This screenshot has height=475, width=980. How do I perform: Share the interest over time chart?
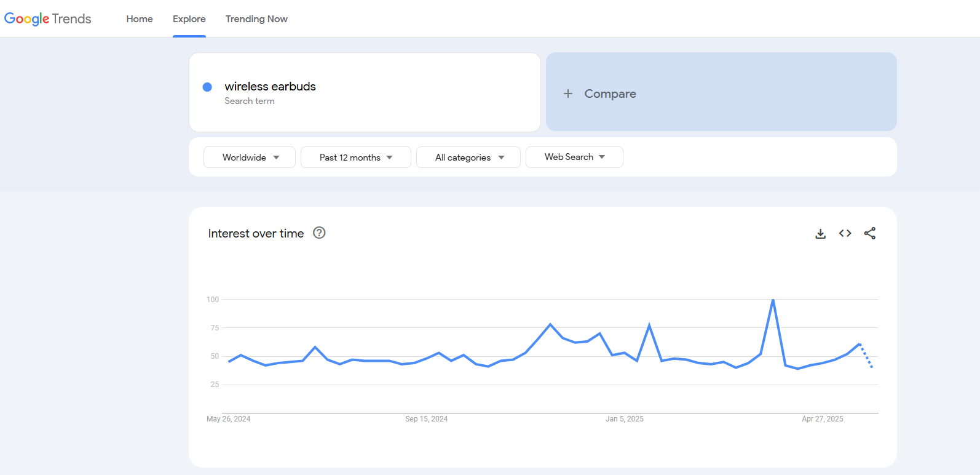(869, 233)
